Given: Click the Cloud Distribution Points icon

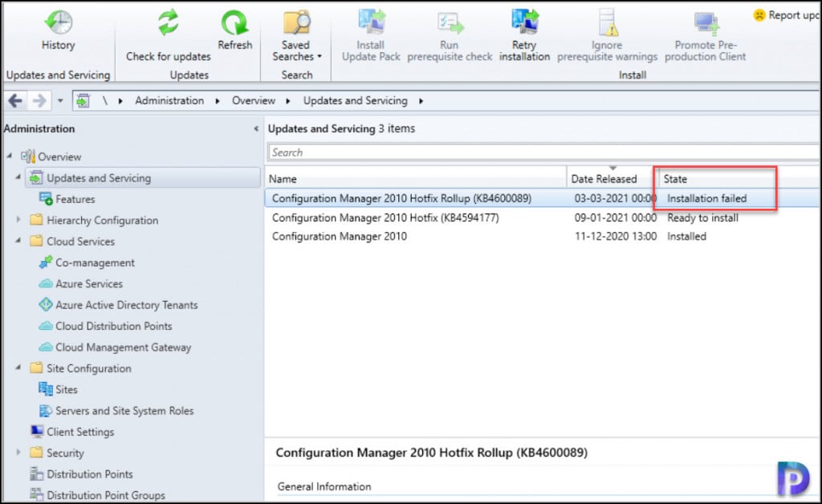Looking at the screenshot, I should (x=46, y=326).
